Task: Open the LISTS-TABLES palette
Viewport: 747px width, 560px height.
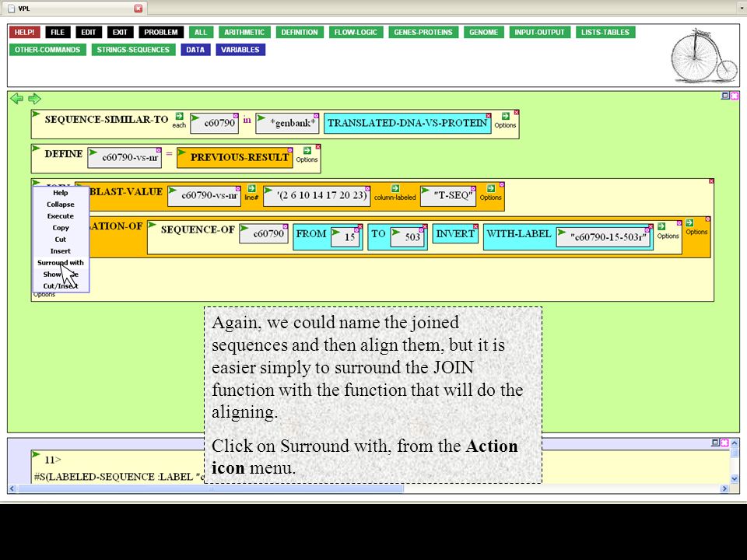Action: tap(605, 33)
